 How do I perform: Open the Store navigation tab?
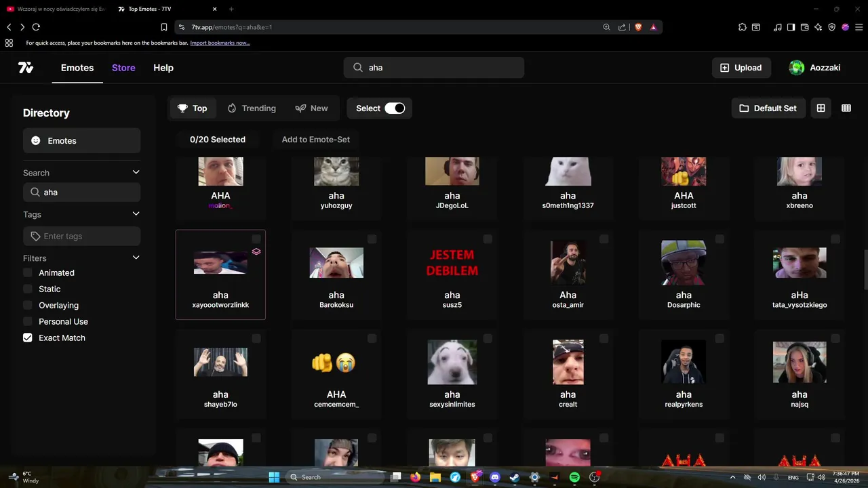(x=123, y=68)
